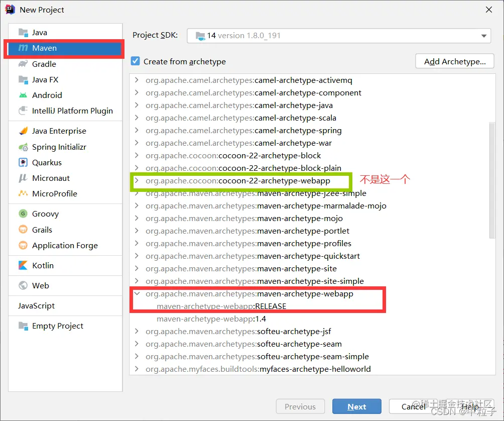Screen dimensions: 504x421
Task: Expand the camel-archetype-spring node
Action: (137, 130)
